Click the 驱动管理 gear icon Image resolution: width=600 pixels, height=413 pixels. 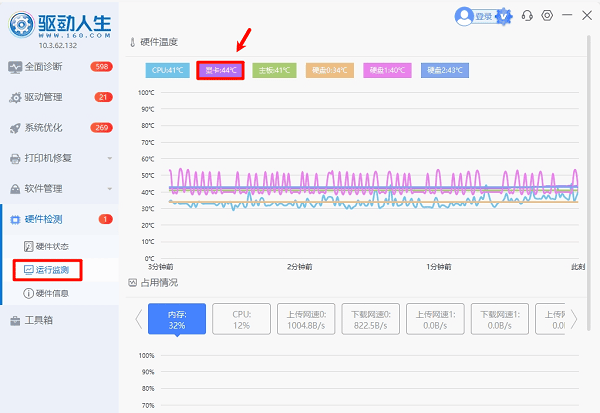(15, 98)
